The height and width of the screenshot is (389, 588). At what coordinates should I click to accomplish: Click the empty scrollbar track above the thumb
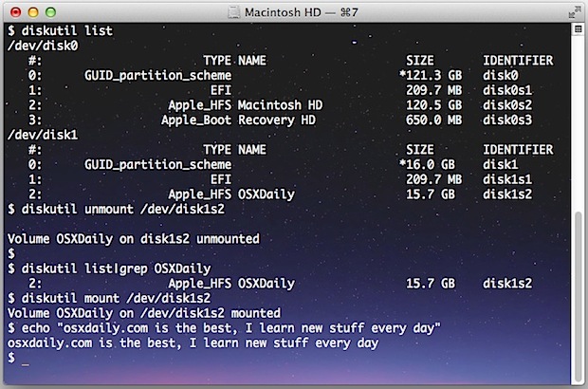578,122
